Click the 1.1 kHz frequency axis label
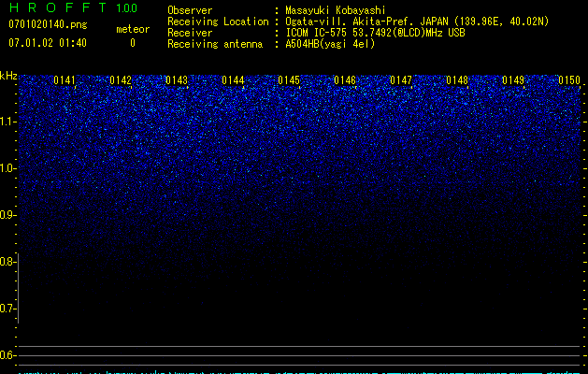Screen dimensions: 588x374 point(7,122)
